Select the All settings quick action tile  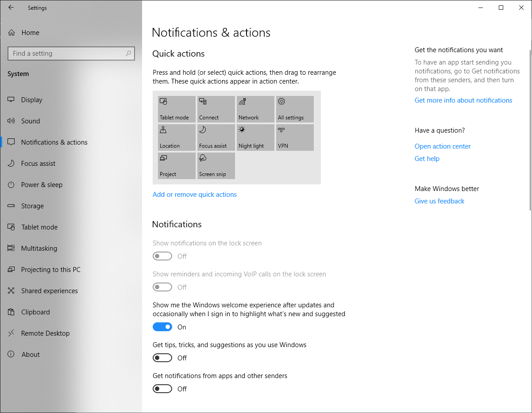click(x=295, y=109)
